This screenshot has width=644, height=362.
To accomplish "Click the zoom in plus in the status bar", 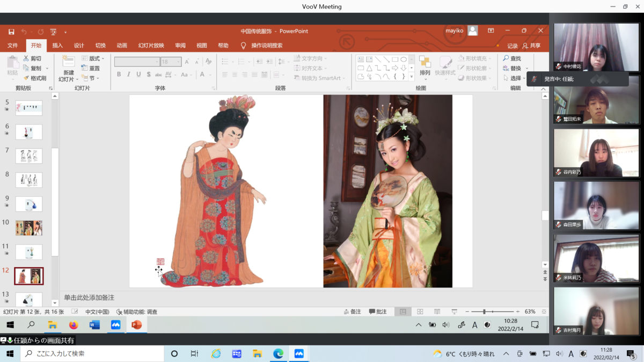I will pos(518,312).
